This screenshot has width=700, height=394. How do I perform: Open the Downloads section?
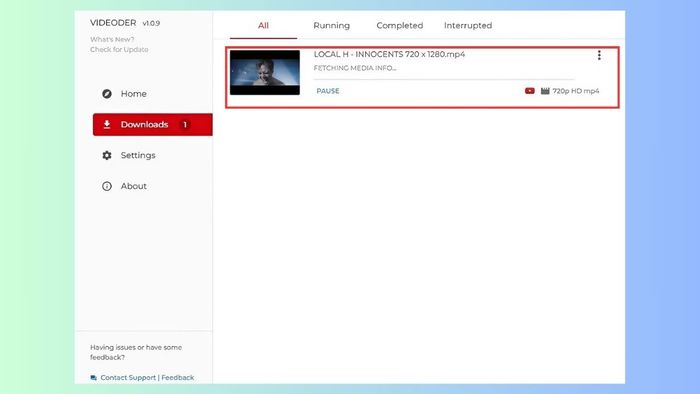pyautogui.click(x=152, y=124)
